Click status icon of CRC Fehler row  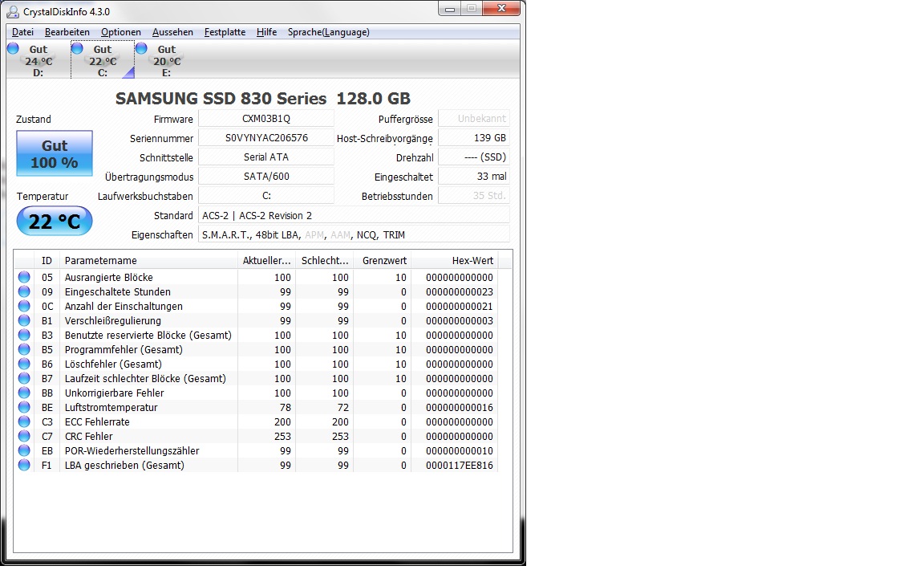pyautogui.click(x=24, y=436)
